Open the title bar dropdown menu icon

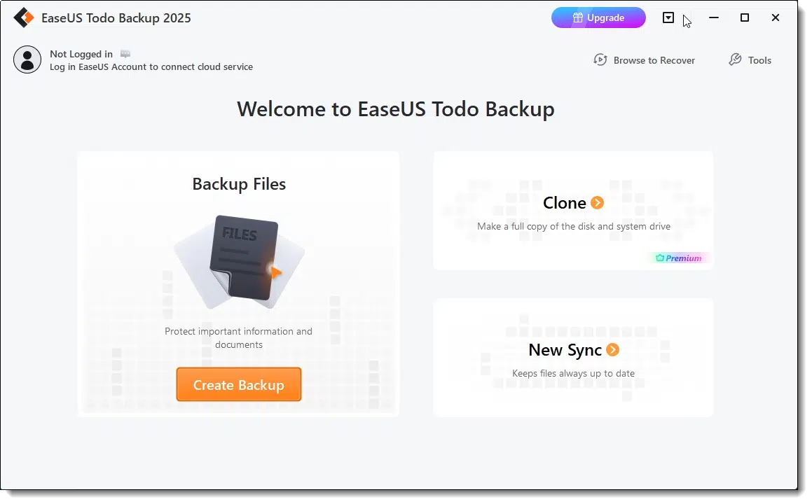(668, 17)
